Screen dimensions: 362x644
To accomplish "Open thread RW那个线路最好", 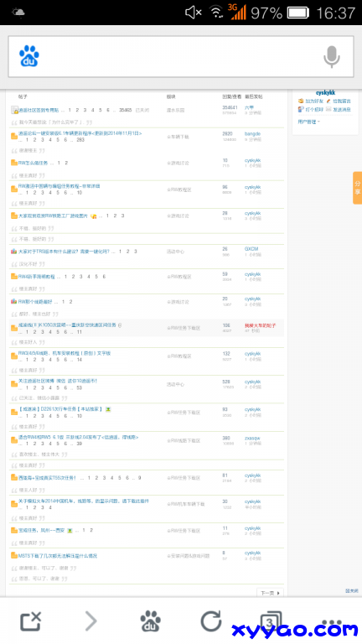I will [x=35, y=302].
